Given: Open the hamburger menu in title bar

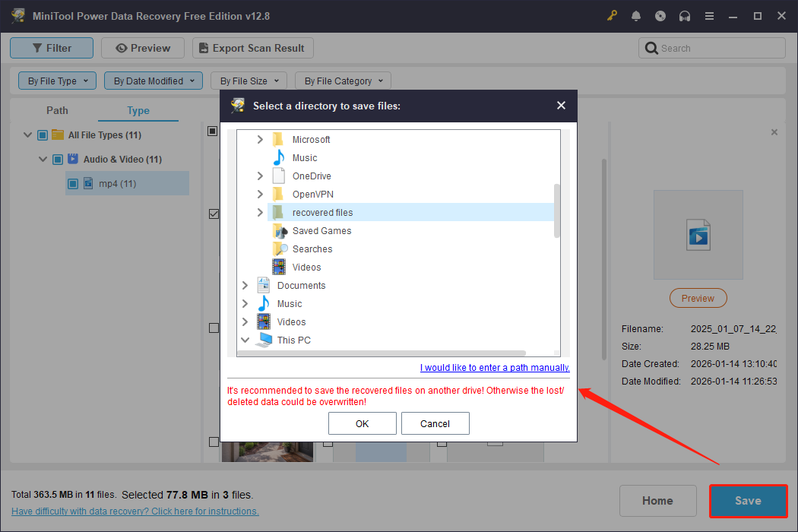Looking at the screenshot, I should (709, 15).
